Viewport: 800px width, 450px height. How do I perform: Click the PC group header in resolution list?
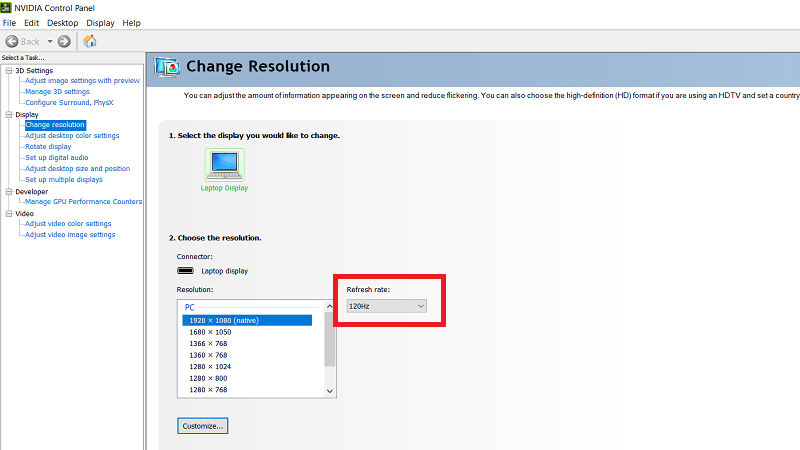pyautogui.click(x=189, y=307)
